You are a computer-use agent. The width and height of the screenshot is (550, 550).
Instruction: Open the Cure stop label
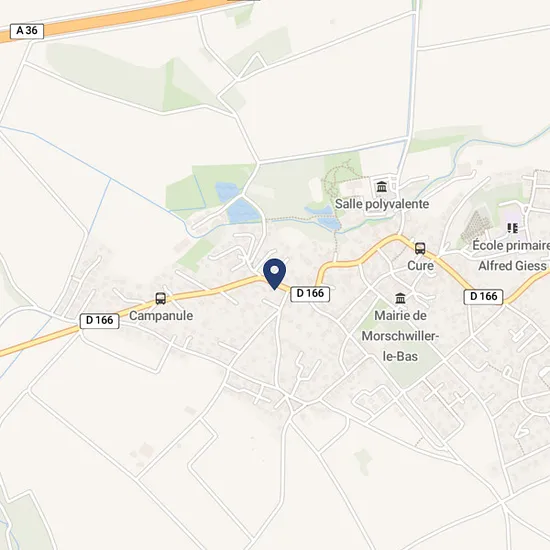[420, 266]
